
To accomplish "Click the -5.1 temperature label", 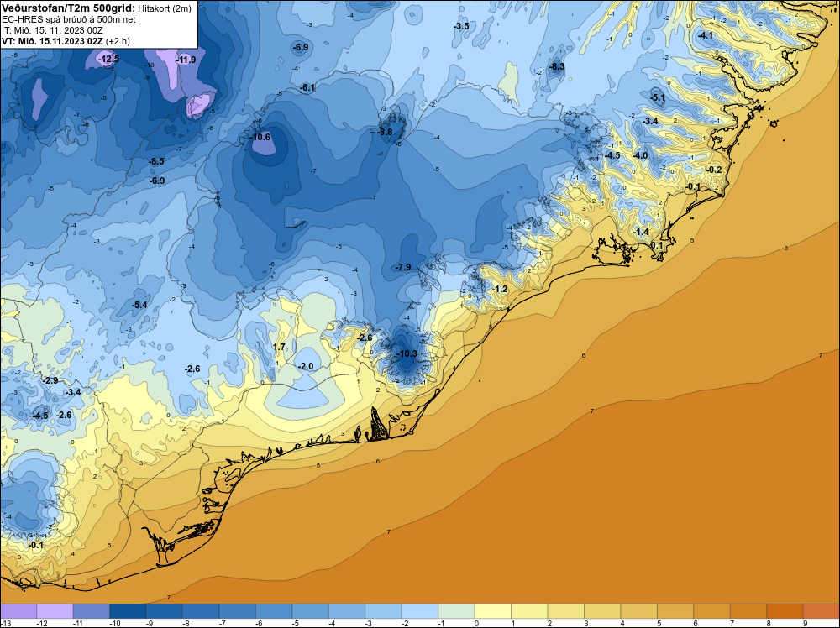I will tap(658, 97).
